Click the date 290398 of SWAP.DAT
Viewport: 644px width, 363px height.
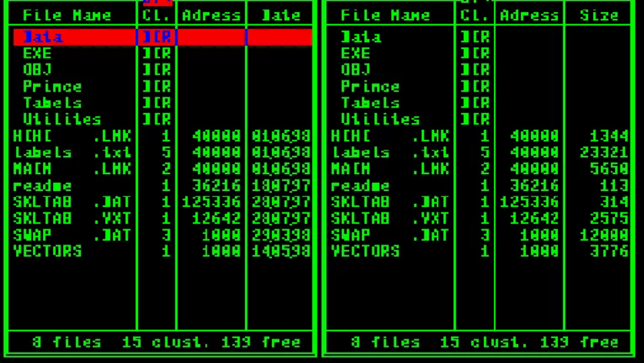coord(281,235)
